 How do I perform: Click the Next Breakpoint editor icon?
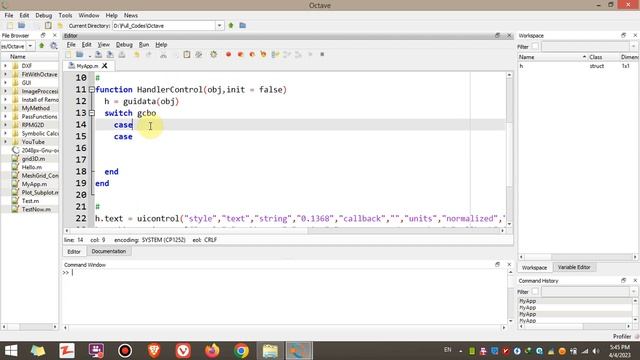point(240,54)
